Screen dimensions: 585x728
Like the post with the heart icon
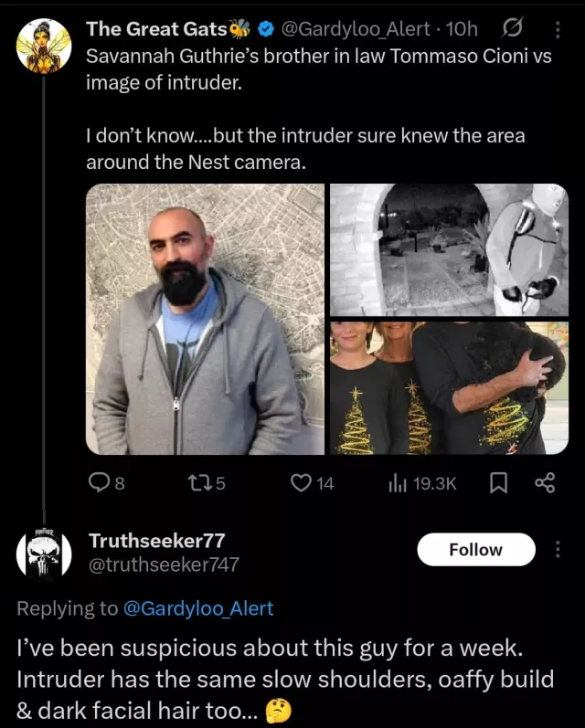click(x=302, y=483)
